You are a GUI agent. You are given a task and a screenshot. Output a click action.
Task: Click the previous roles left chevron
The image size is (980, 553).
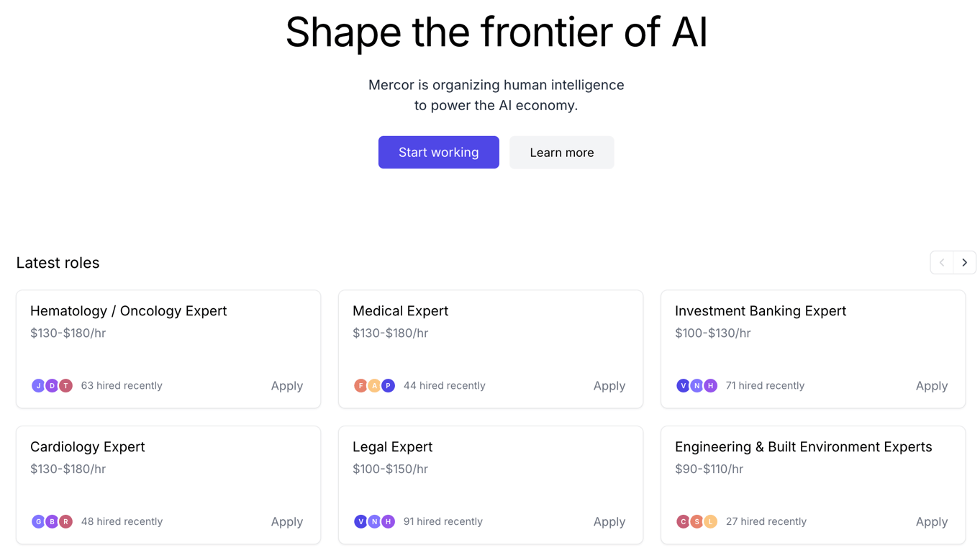[942, 263]
